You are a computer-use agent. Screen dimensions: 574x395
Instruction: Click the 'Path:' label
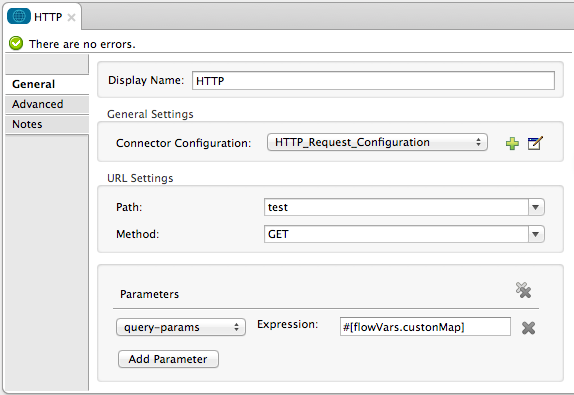point(129,207)
